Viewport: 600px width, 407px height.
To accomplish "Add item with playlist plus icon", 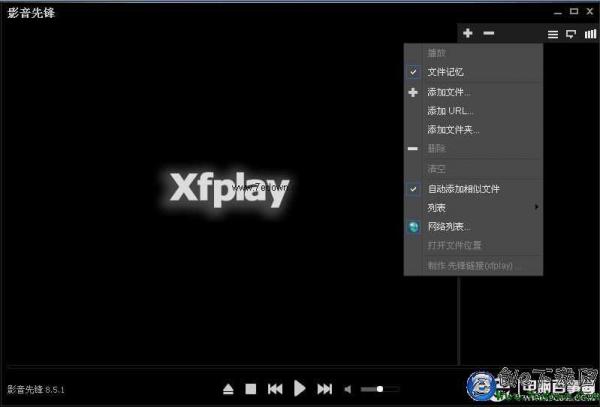I will pyautogui.click(x=468, y=33).
